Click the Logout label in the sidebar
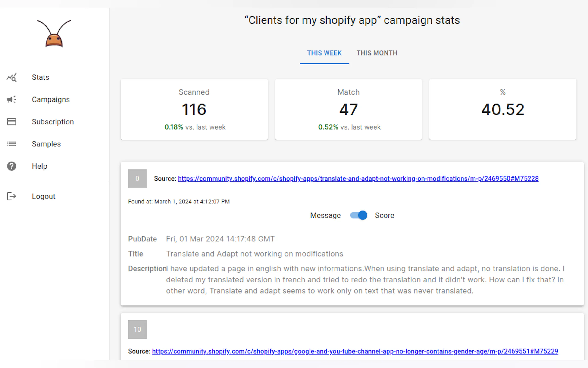 [x=44, y=196]
